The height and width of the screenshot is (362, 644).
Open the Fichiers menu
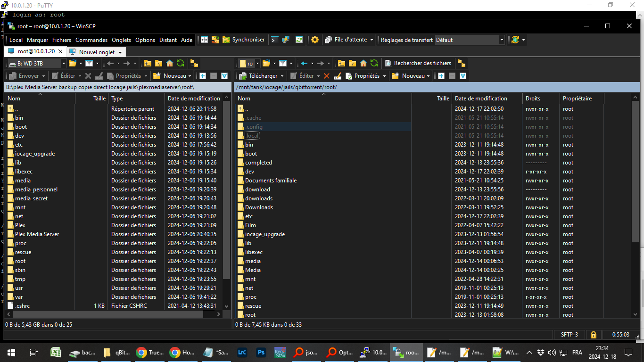pyautogui.click(x=62, y=40)
